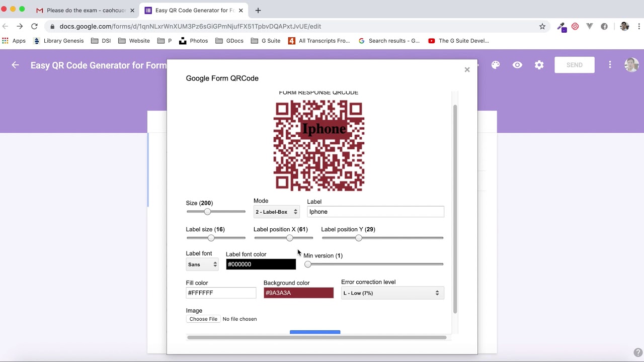Click the site lock icon in address bar
Viewport: 644px width, 362px height.
pyautogui.click(x=52, y=26)
